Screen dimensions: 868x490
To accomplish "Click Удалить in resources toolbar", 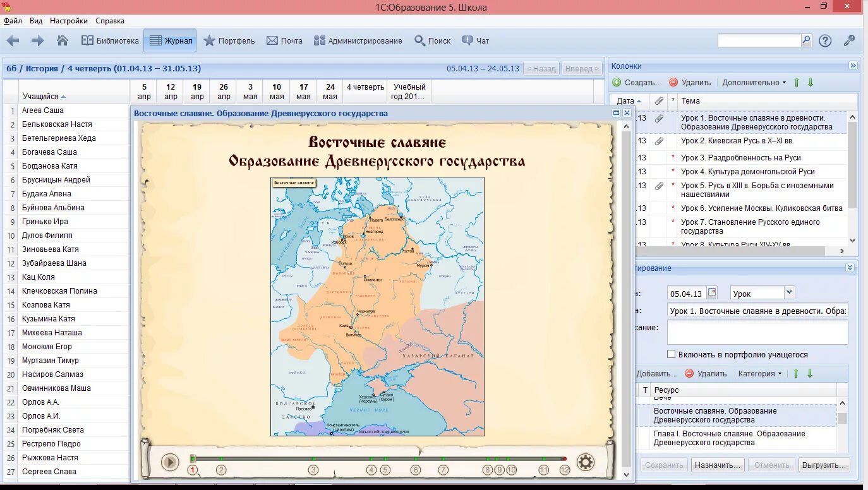I will [706, 373].
